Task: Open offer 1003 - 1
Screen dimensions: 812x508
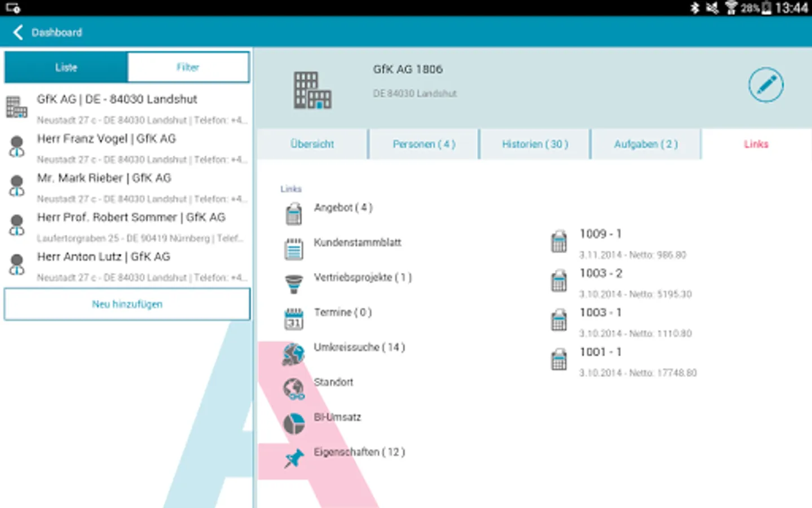Action: [636, 322]
